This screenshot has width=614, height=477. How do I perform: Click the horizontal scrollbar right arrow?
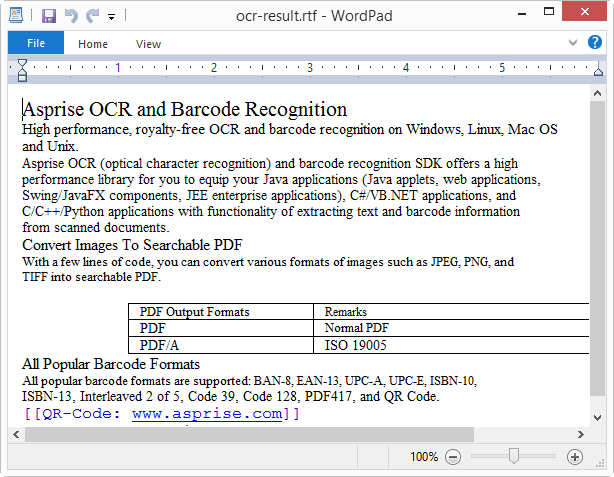coord(581,433)
